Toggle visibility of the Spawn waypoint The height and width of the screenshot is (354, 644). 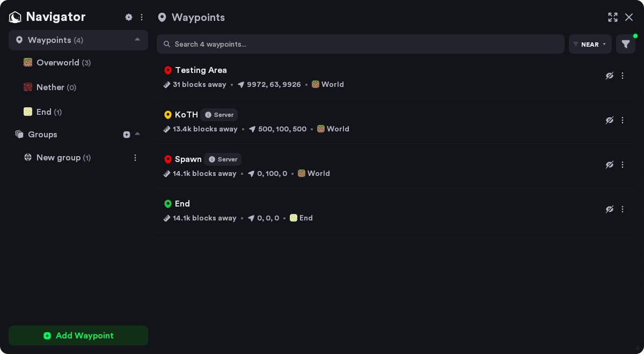pyautogui.click(x=610, y=165)
